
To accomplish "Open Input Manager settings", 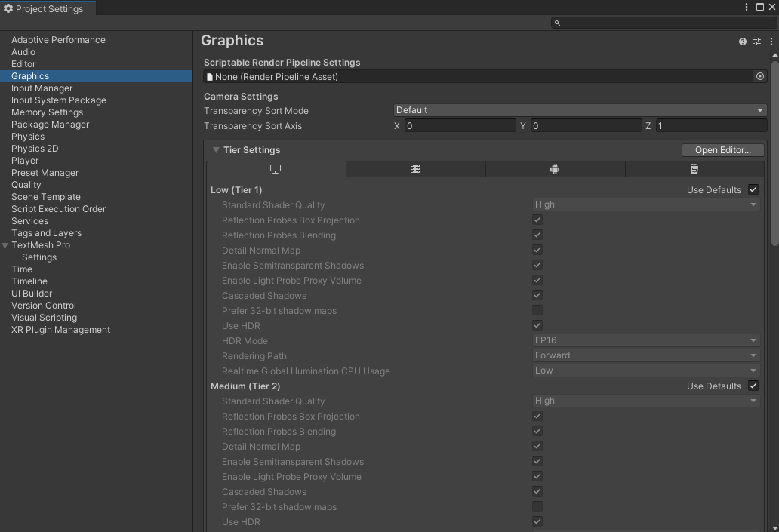I will [x=42, y=88].
